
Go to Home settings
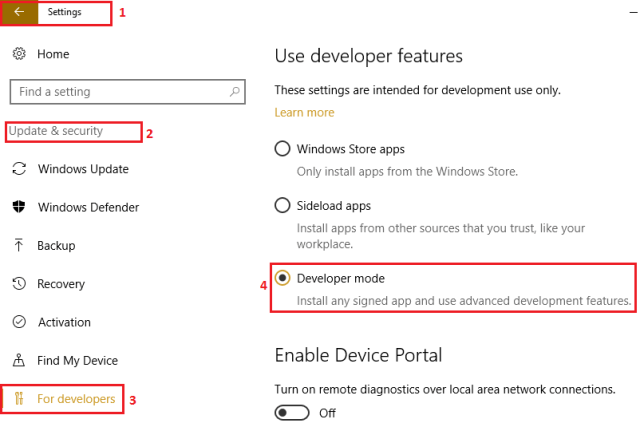coord(53,52)
